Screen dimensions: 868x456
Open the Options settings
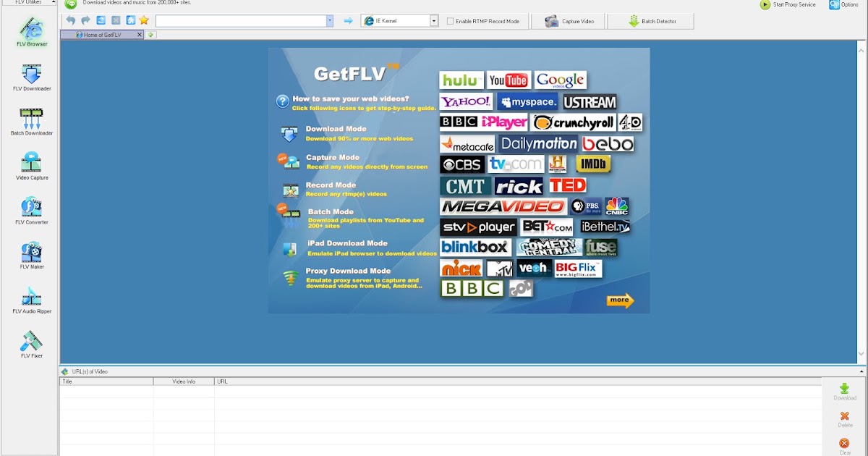(843, 4)
